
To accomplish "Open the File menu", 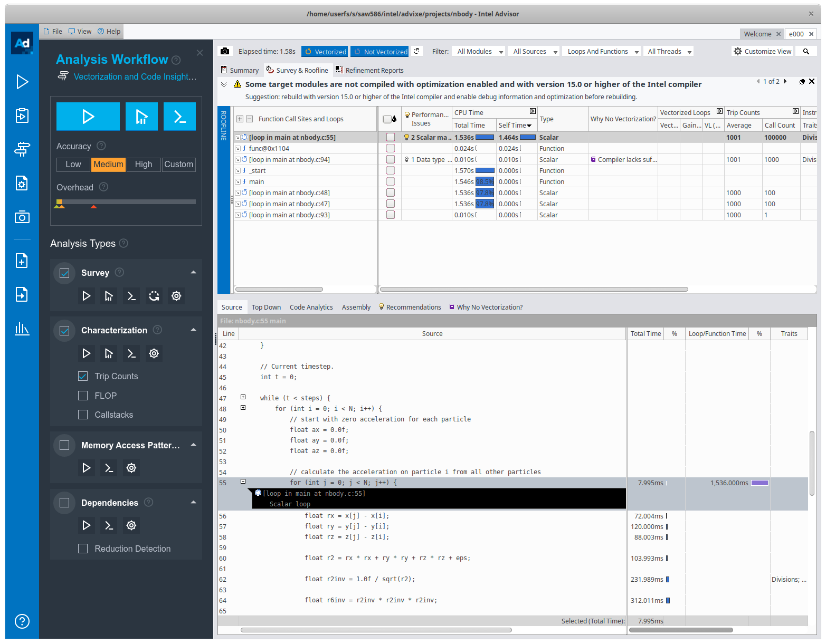I will point(53,32).
